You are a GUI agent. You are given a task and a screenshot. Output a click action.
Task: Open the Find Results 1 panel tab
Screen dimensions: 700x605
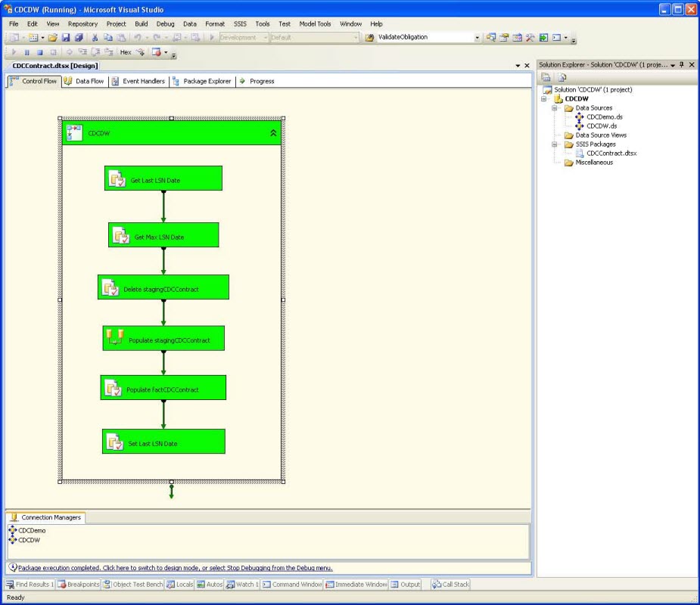(30, 585)
